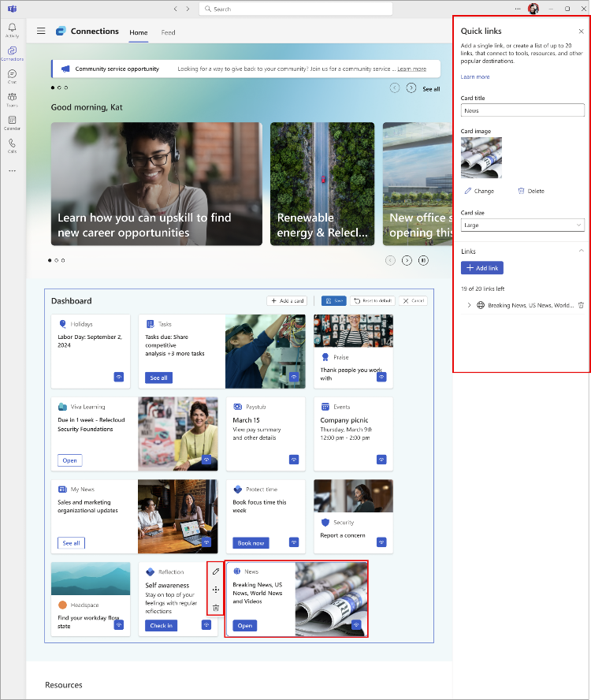Toggle visibility on the Tasks card
Viewport: 591px width, 700px height.
(x=294, y=378)
